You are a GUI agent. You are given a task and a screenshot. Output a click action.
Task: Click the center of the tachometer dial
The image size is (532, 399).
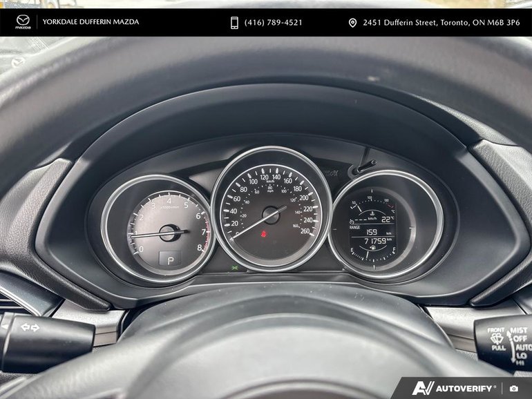pyautogui.click(x=167, y=233)
